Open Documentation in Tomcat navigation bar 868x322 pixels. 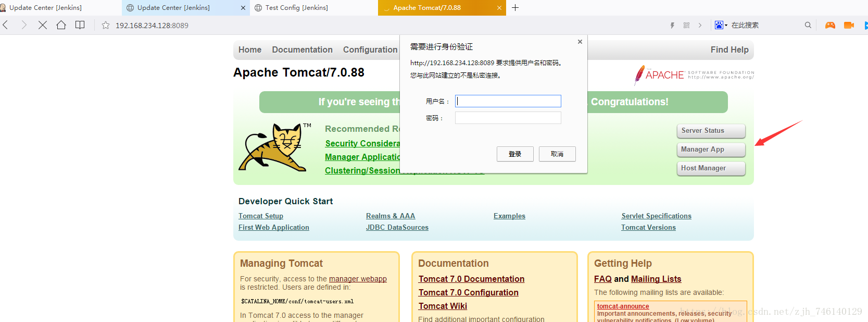[302, 49]
